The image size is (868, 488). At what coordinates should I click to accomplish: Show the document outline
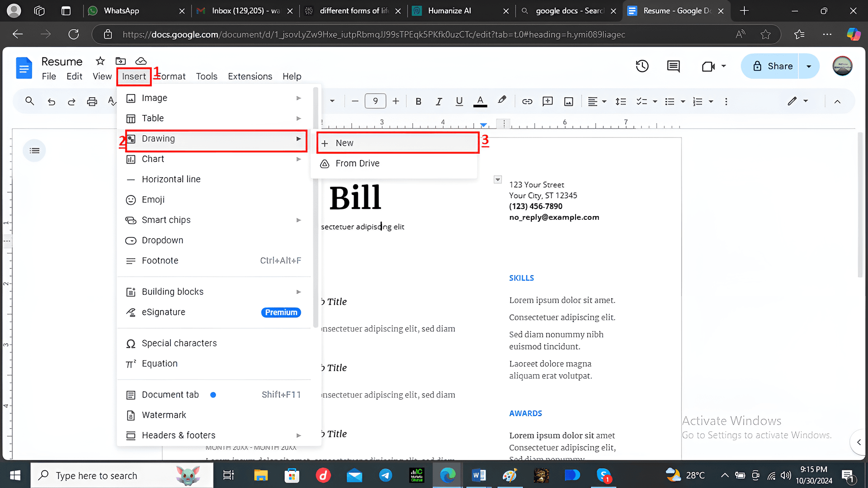tap(34, 151)
